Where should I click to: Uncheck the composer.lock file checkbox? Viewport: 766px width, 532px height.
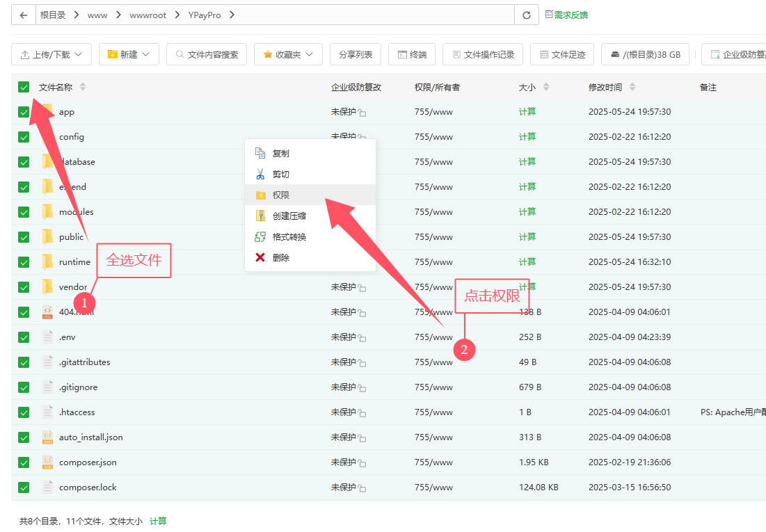[x=24, y=487]
